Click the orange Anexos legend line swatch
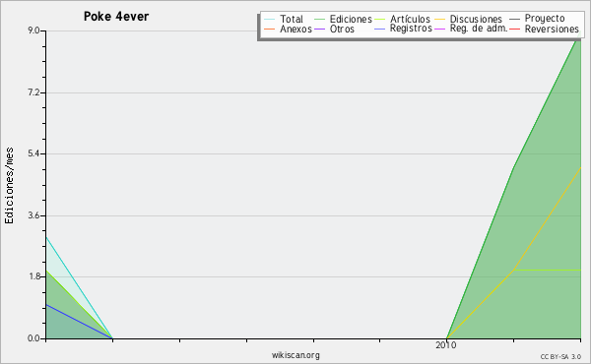The image size is (591, 364). click(x=270, y=29)
